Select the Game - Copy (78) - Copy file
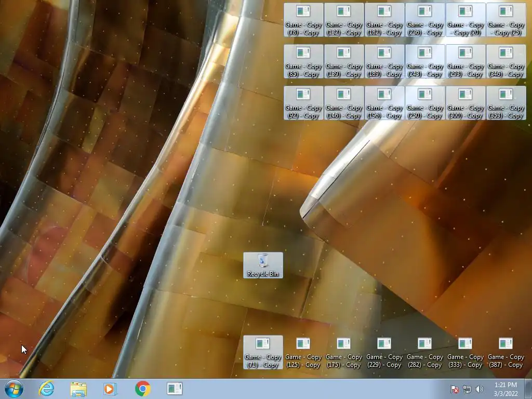Image resolution: width=532 pixels, height=399 pixels. [x=303, y=20]
